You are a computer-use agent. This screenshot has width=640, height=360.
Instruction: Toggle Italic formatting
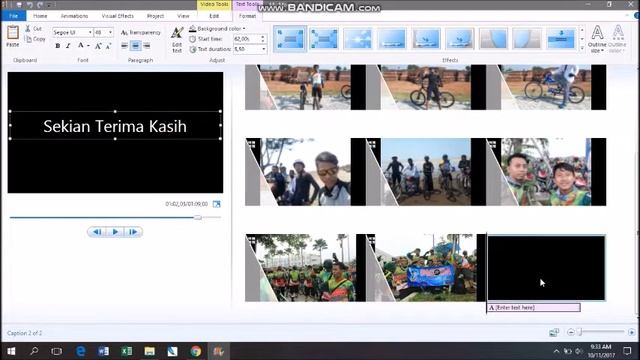(68, 46)
